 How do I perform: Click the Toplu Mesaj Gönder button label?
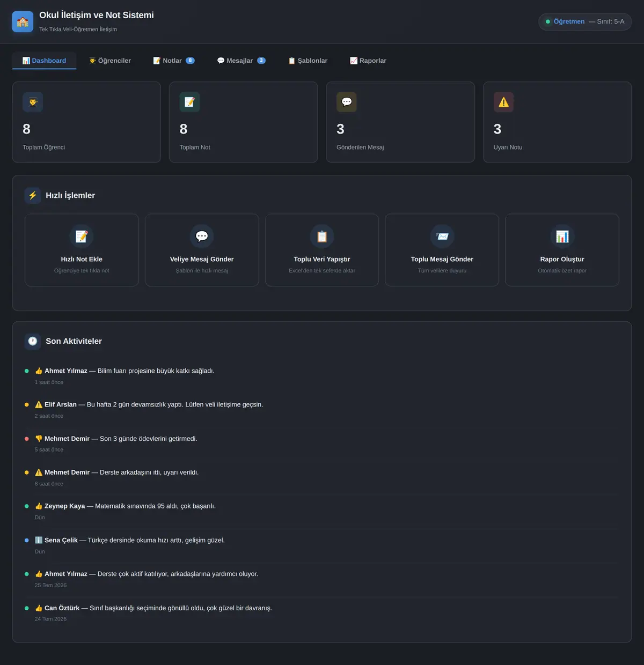[x=442, y=259]
